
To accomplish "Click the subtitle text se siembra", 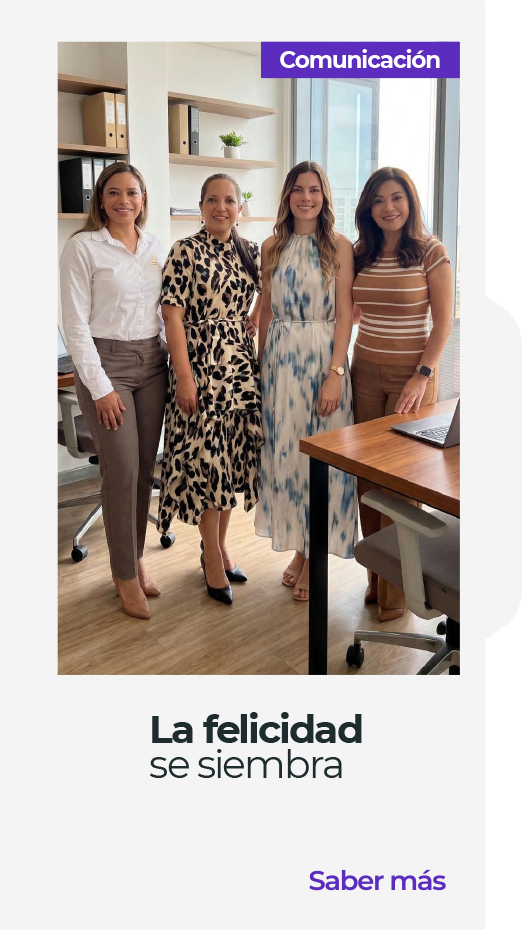I will [x=246, y=765].
